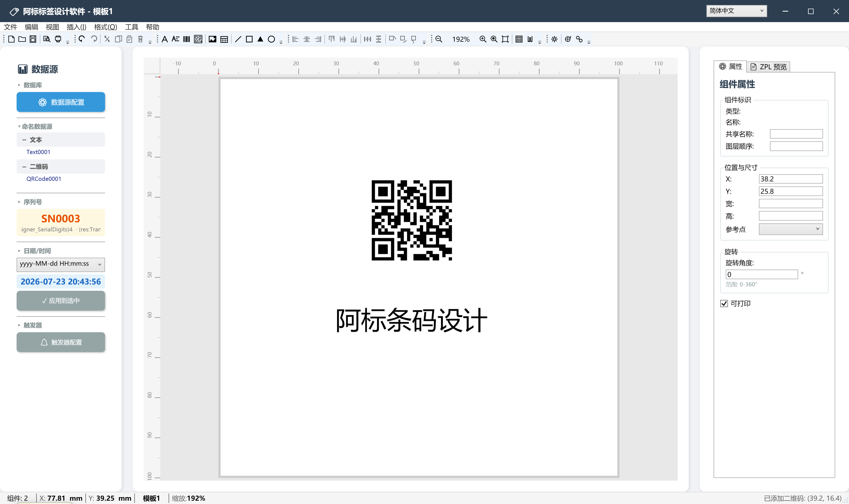Click the Y position field showing 25.8
Viewport: 849px width, 504px height.
click(x=791, y=191)
